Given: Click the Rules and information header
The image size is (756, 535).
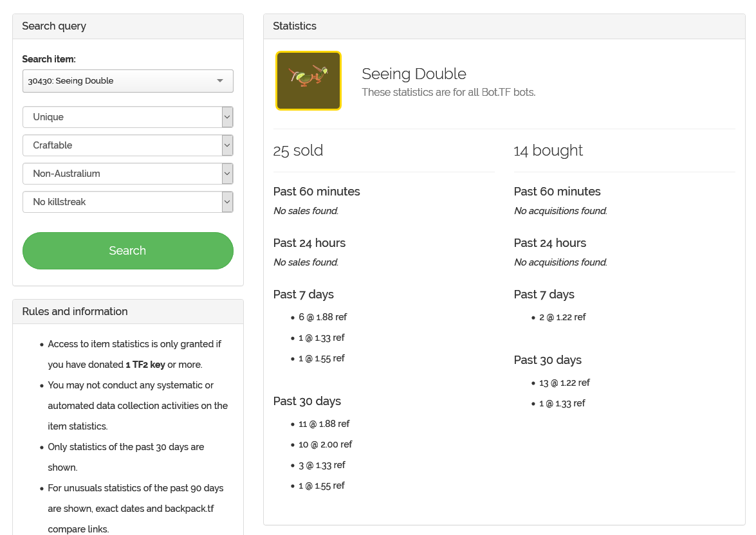Looking at the screenshot, I should [x=75, y=312].
